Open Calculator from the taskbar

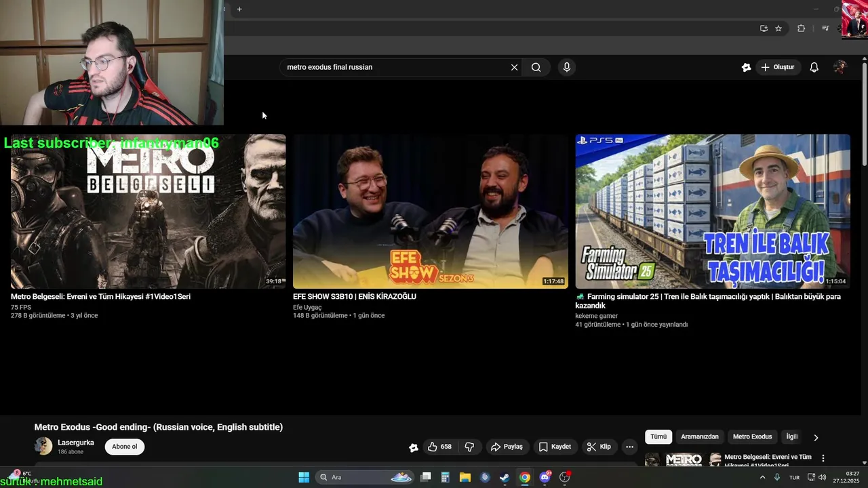446,477
